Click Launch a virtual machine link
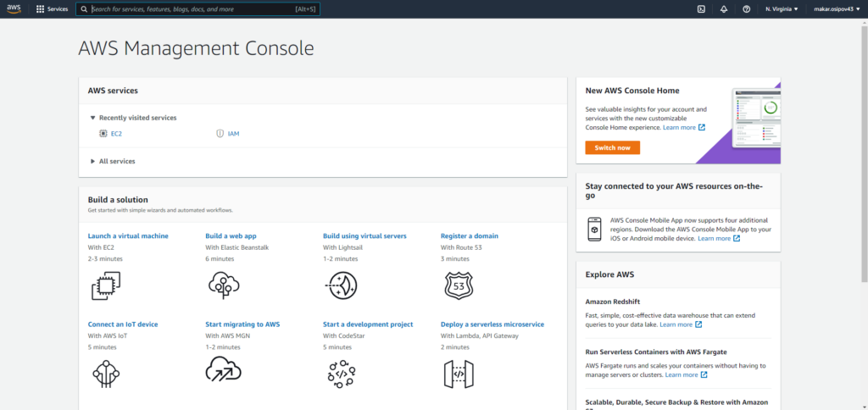This screenshot has height=410, width=868. click(x=128, y=235)
